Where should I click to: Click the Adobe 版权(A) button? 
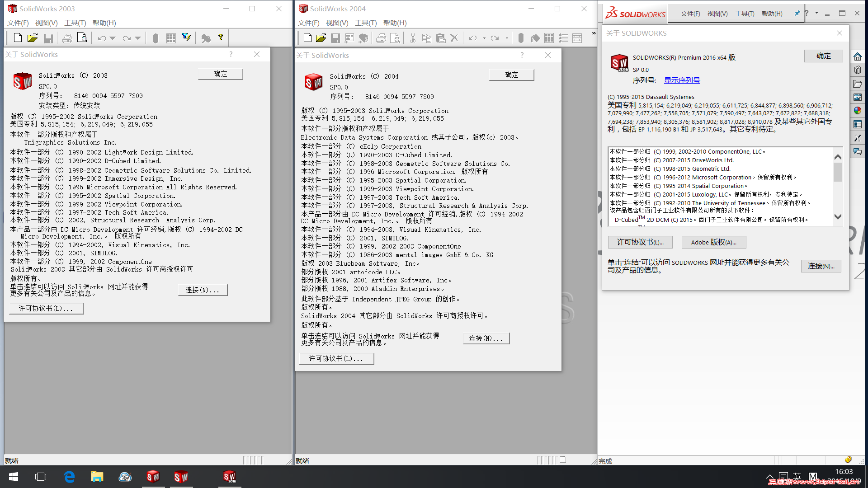tap(713, 242)
